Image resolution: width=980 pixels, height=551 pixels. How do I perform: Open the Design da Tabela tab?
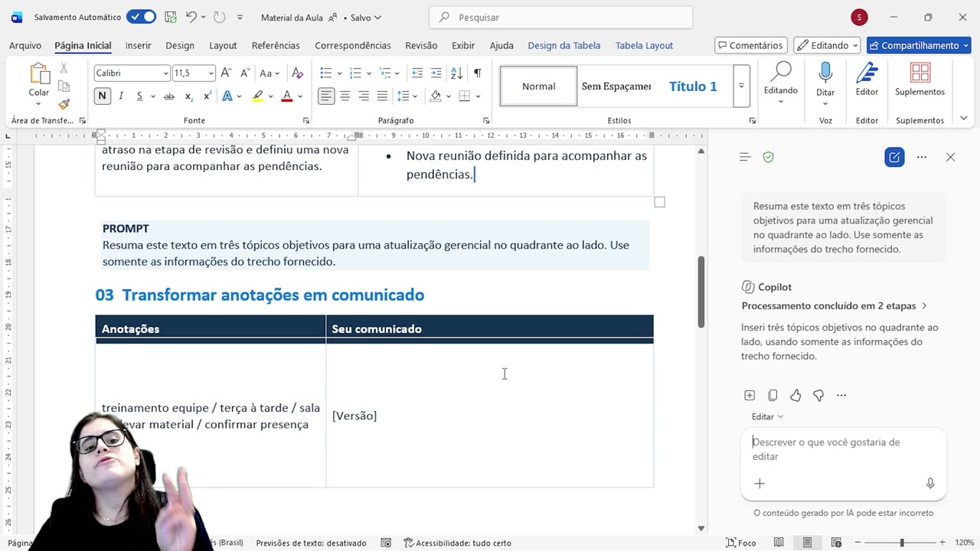click(x=564, y=45)
